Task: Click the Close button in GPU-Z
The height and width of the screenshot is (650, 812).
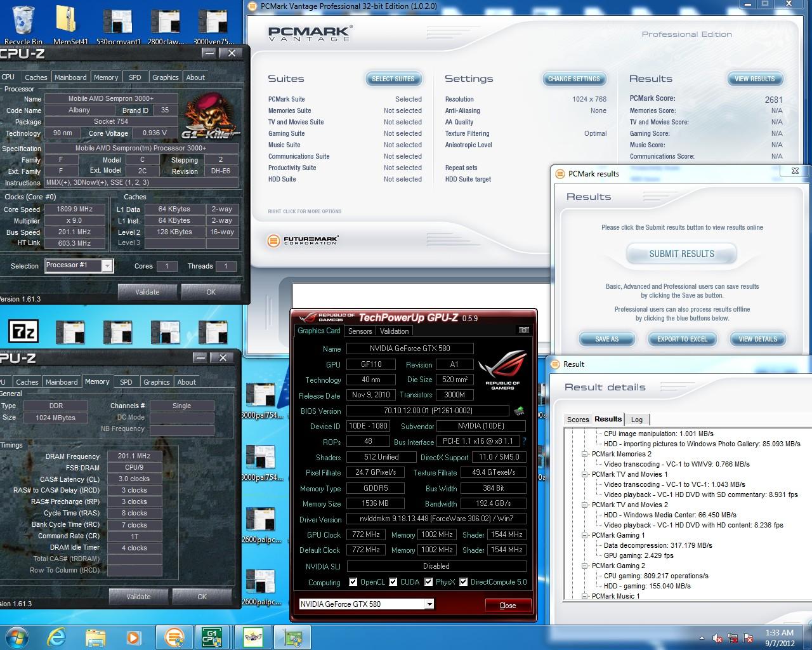Action: pyautogui.click(x=507, y=606)
